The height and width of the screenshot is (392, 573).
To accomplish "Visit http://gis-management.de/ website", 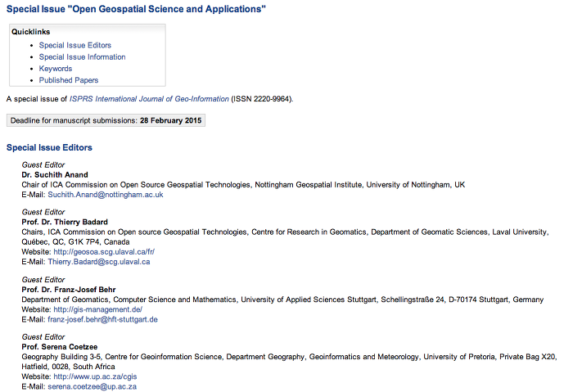I will pyautogui.click(x=98, y=310).
